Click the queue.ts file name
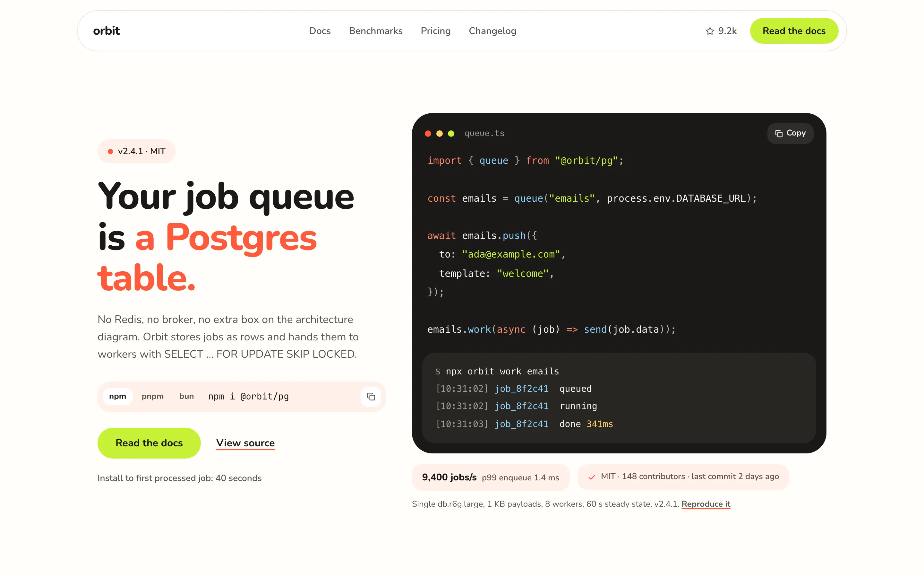The width and height of the screenshot is (924, 578). 484,133
